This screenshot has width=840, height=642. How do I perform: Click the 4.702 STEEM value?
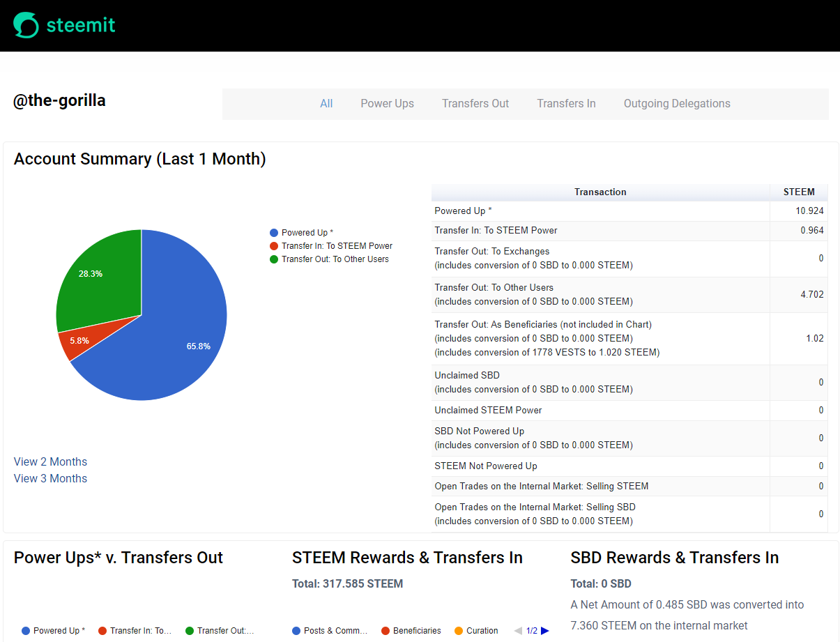click(811, 294)
